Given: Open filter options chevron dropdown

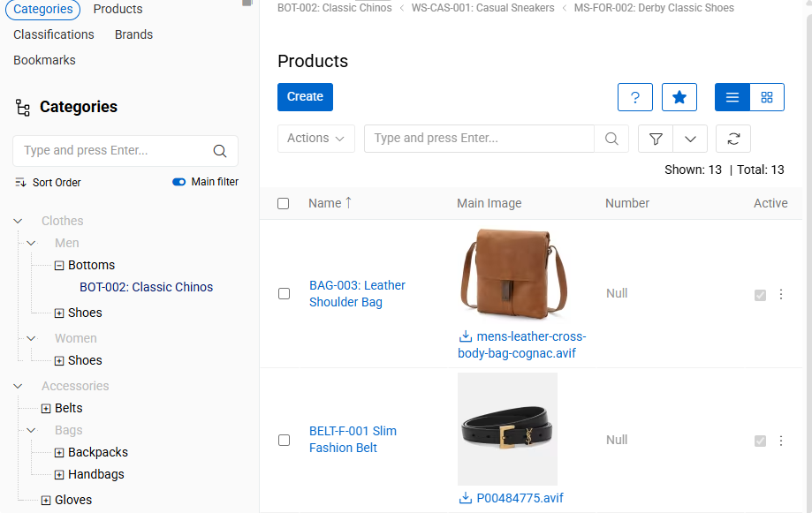Looking at the screenshot, I should pos(690,139).
